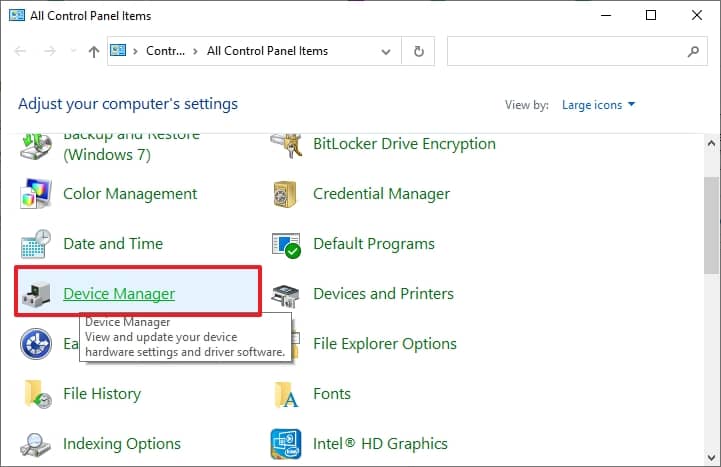Click the Refresh button in address bar

click(418, 51)
